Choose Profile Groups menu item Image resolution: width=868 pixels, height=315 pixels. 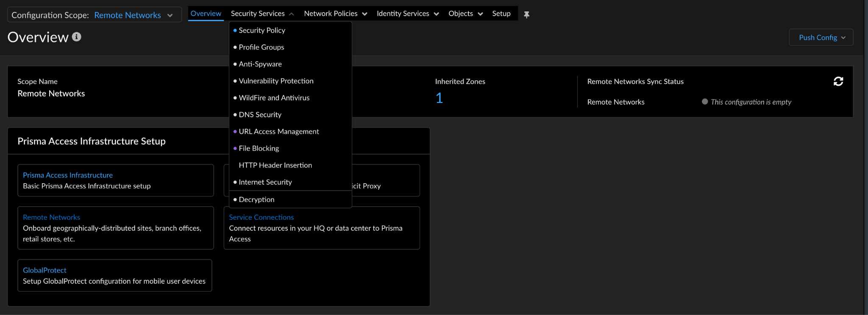pyautogui.click(x=290, y=47)
